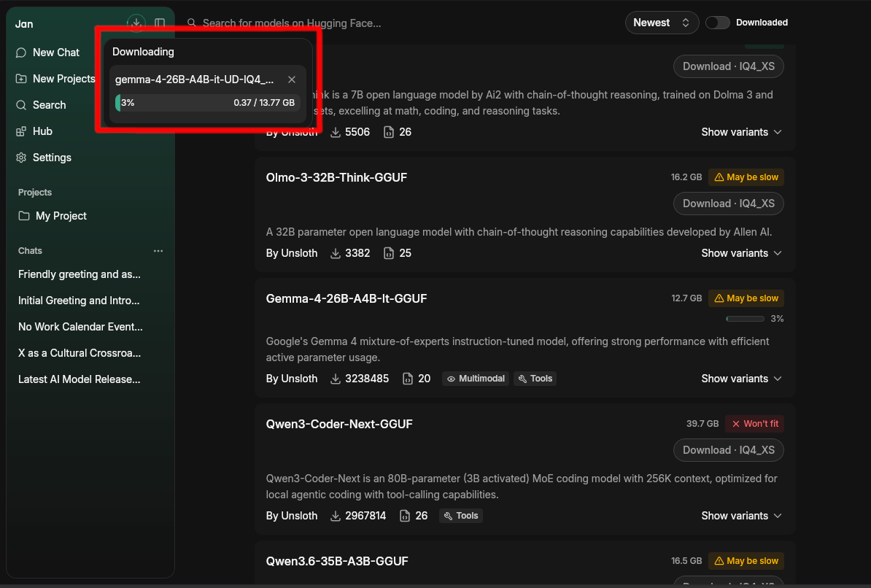The width and height of the screenshot is (871, 588).
Task: Cancel the gemma-4-26B download
Action: 292,80
